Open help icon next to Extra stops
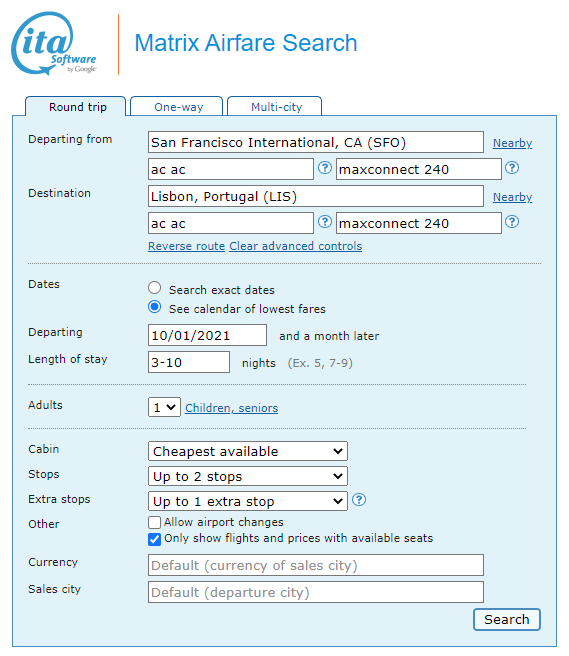 359,500
